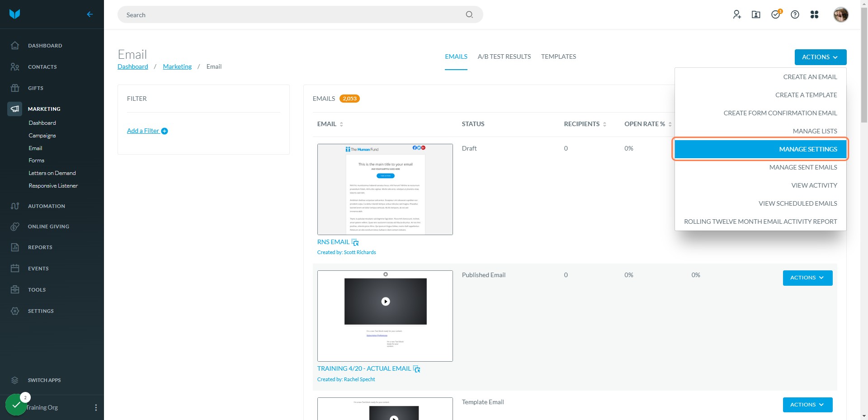This screenshot has width=868, height=420.
Task: Select CREATE A TEMPLATE from the menu
Action: click(760, 95)
